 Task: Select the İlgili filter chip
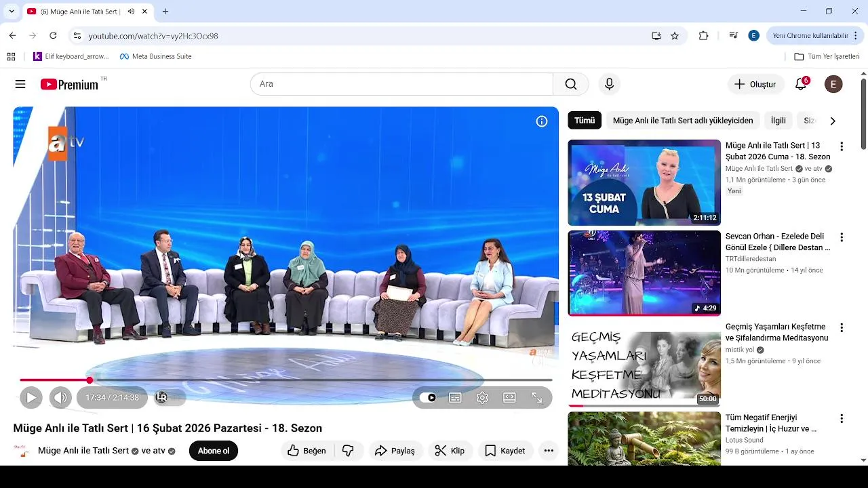click(778, 121)
